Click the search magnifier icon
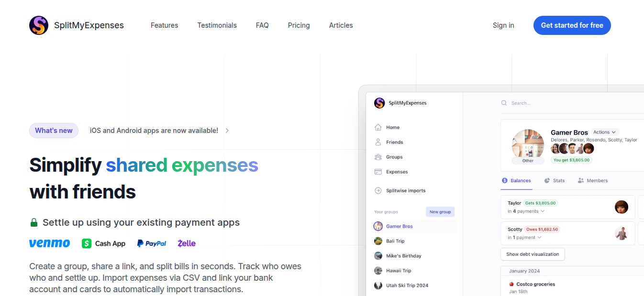Viewport: 644px width, 296px height. tap(504, 103)
